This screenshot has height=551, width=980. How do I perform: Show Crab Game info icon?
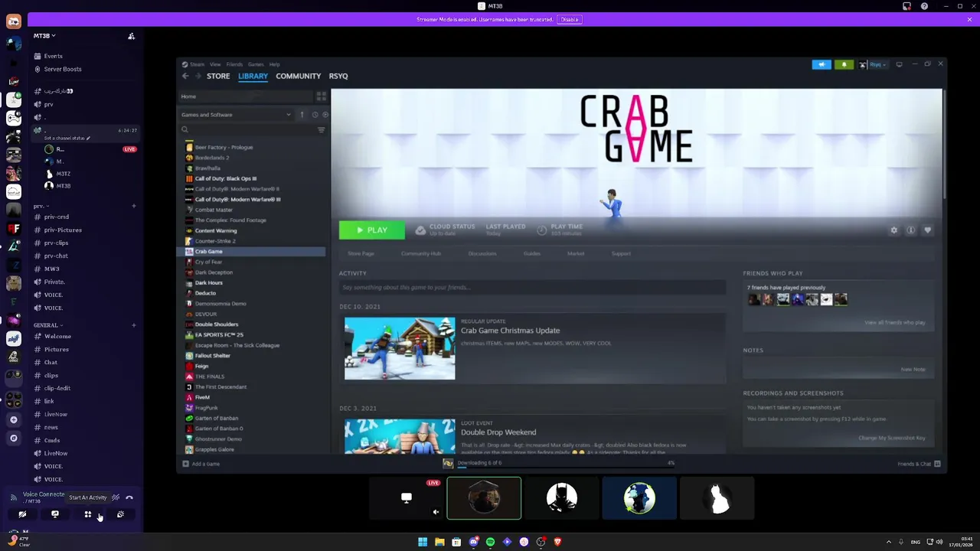point(910,230)
